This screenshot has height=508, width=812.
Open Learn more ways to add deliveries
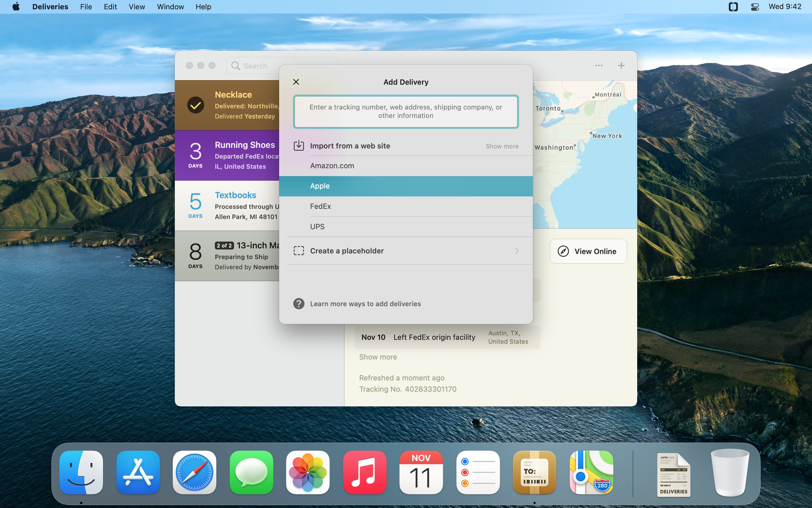[365, 304]
